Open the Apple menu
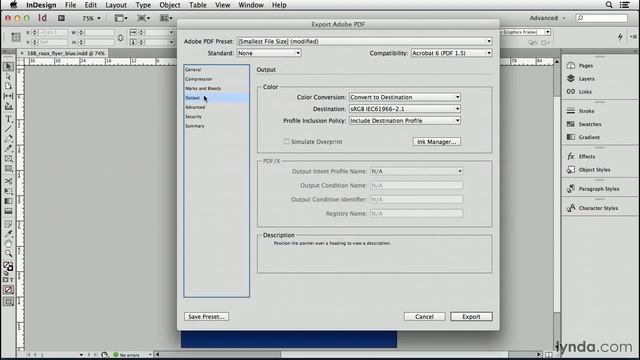The image size is (640, 360). point(13,5)
